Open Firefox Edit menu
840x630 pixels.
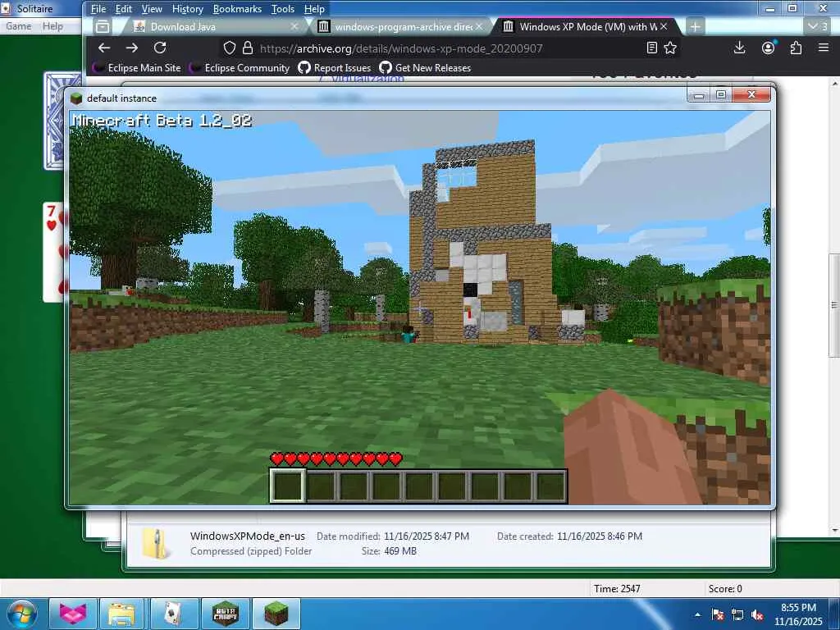point(124,9)
